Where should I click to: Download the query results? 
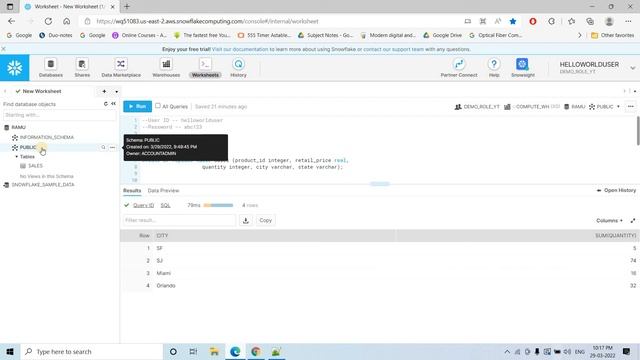coord(246,220)
